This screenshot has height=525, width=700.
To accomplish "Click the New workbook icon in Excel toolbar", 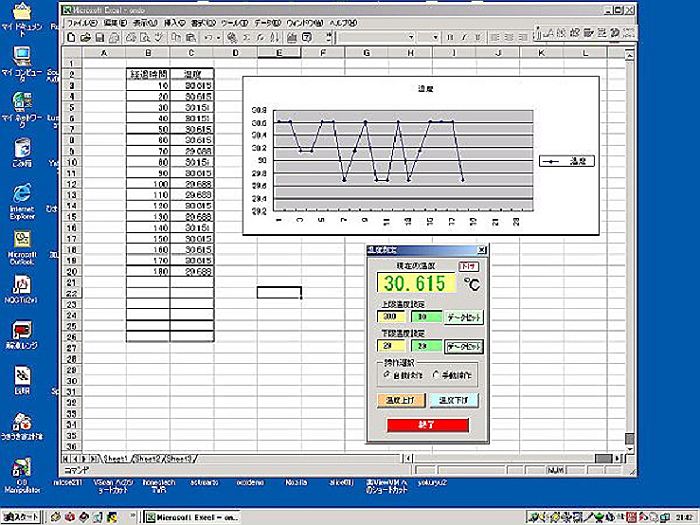I will click(x=72, y=37).
